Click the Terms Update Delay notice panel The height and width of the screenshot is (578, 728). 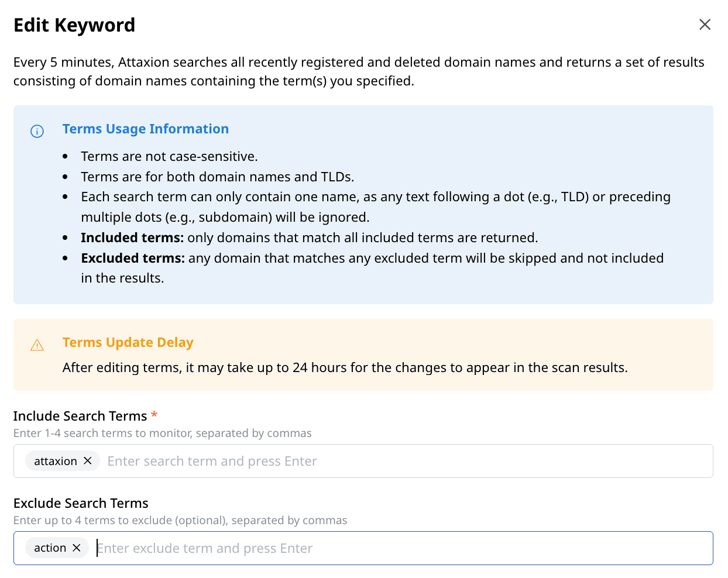click(363, 355)
